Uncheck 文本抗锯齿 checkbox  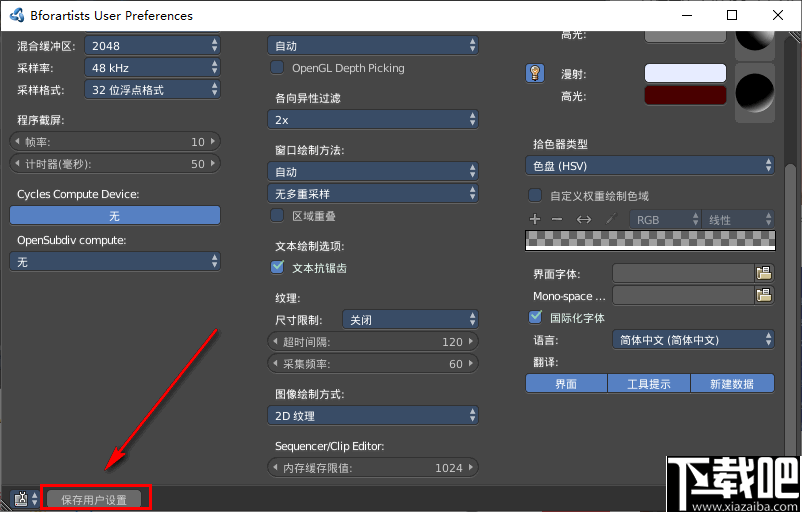click(277, 267)
